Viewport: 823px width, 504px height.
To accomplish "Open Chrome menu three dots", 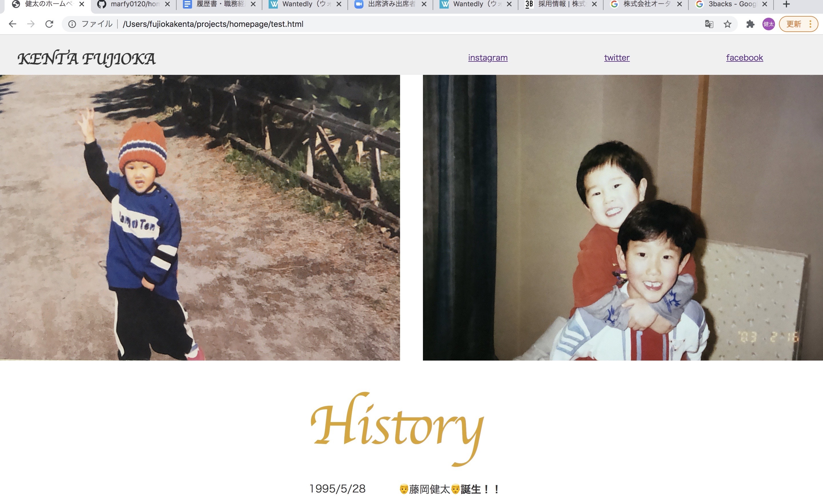I will coord(810,24).
